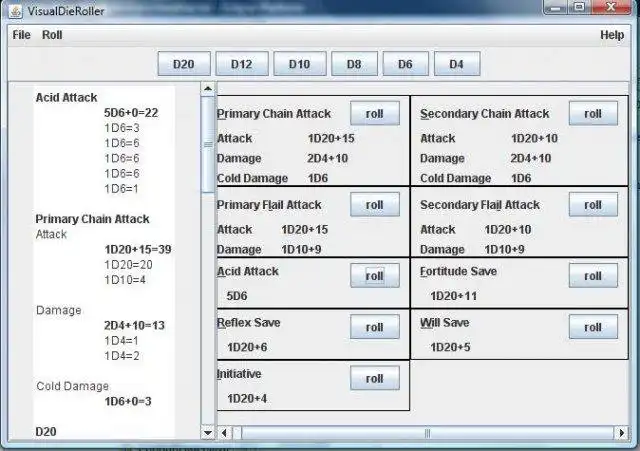Roll the Will Save

[x=593, y=327]
